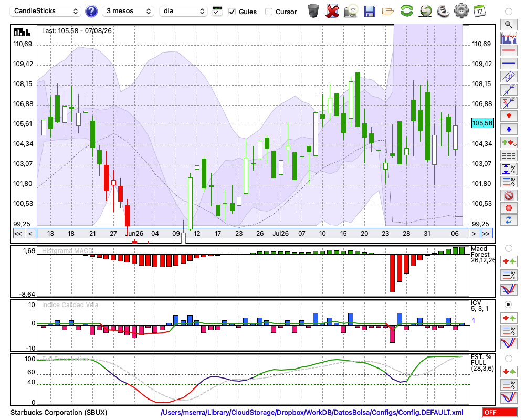Click the MACD panel red/green arrows icon

tap(509, 262)
